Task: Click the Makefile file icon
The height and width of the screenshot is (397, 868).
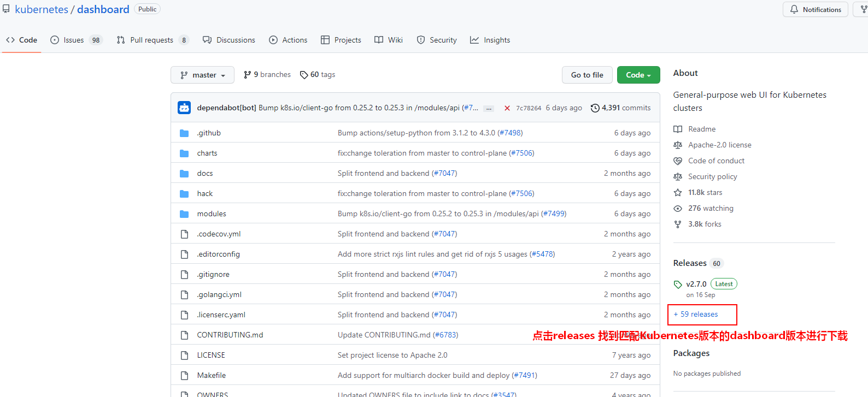Action: point(184,376)
